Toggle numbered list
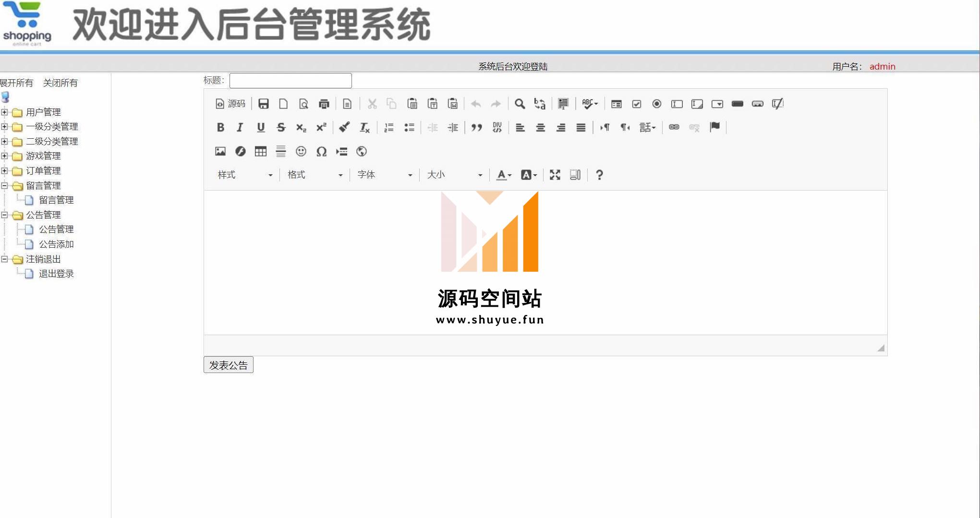980x518 pixels. click(389, 127)
